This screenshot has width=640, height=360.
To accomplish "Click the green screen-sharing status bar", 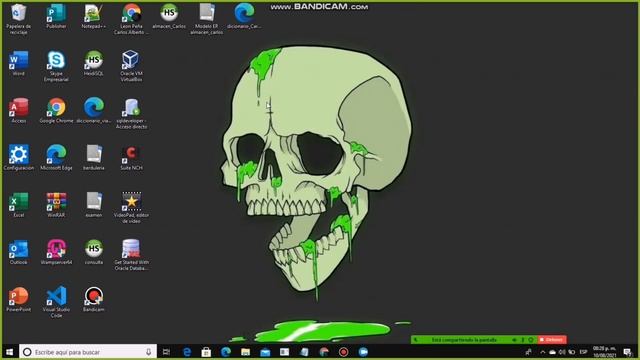I will (474, 340).
